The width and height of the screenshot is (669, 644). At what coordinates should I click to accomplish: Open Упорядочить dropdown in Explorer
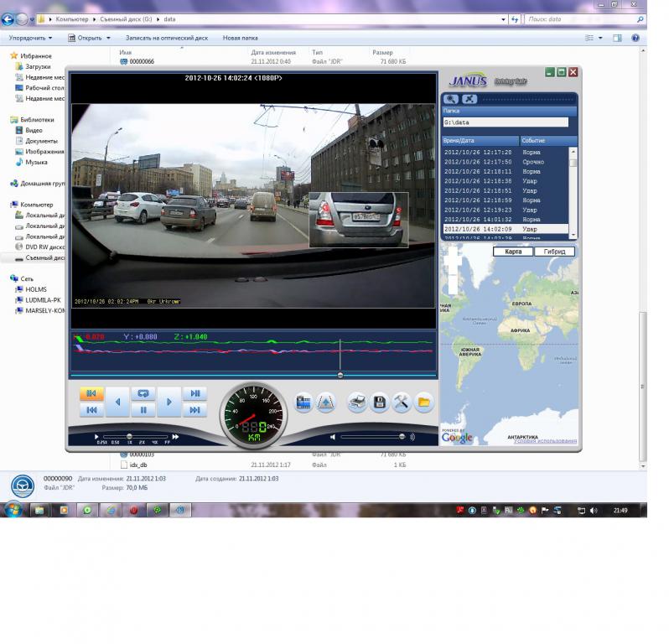30,38
